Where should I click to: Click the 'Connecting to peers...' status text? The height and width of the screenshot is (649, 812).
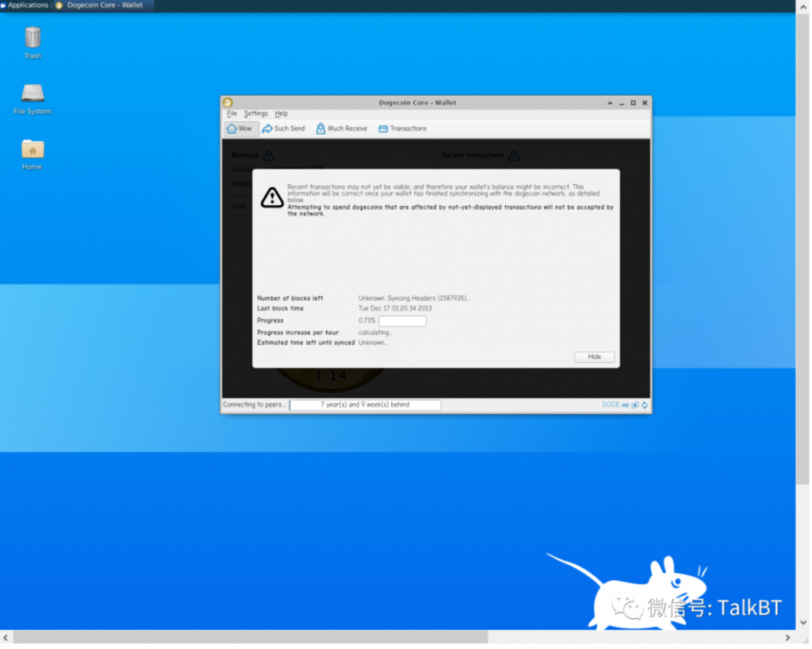(x=255, y=405)
